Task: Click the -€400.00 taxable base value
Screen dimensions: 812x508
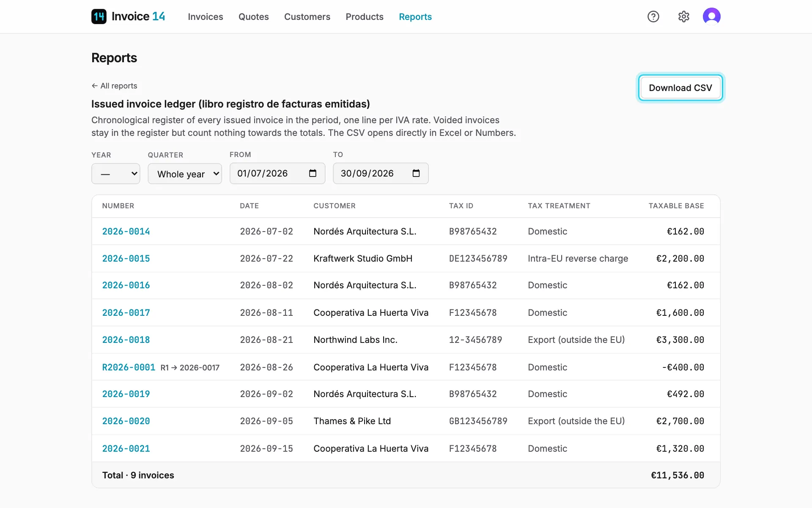Action: tap(683, 367)
